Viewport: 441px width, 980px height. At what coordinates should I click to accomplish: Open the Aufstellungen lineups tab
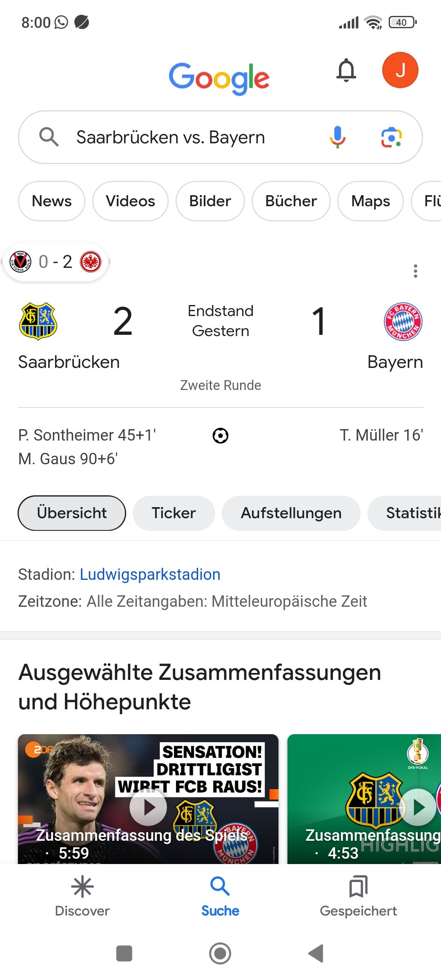pyautogui.click(x=291, y=513)
